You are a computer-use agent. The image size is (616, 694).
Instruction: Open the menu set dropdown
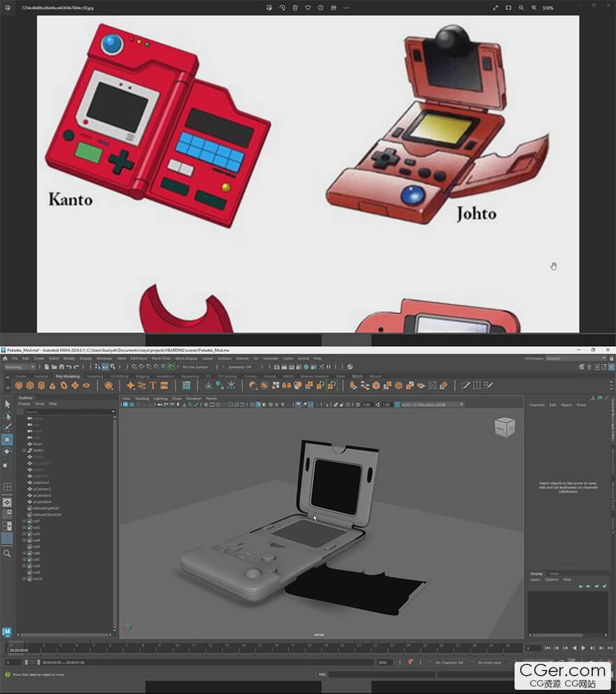20,367
